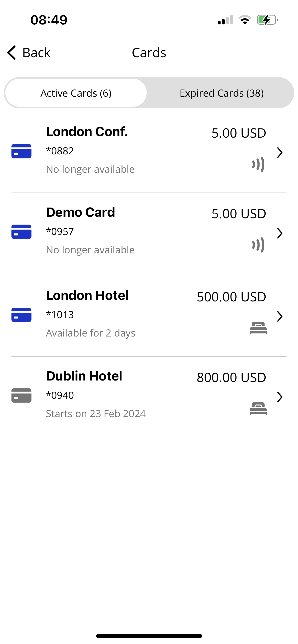Open London Hotel details via its chevron
The image size is (298, 644).
point(280,316)
